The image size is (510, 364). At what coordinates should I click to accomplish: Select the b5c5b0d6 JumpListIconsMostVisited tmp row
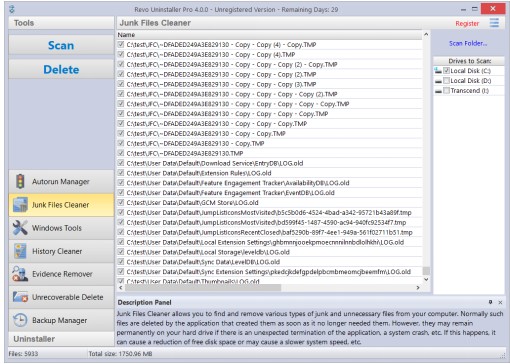(x=269, y=212)
